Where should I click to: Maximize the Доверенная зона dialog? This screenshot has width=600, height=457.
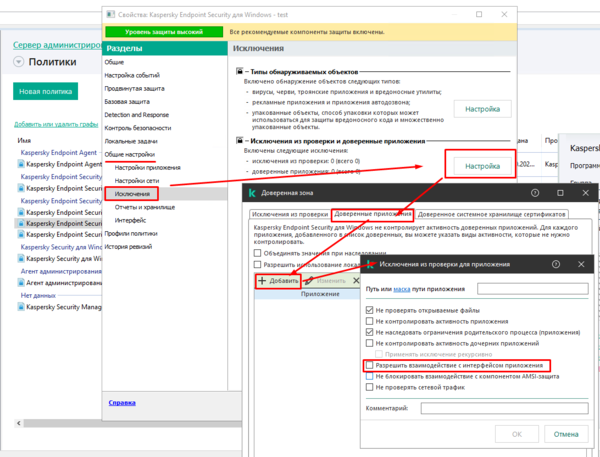560,193
